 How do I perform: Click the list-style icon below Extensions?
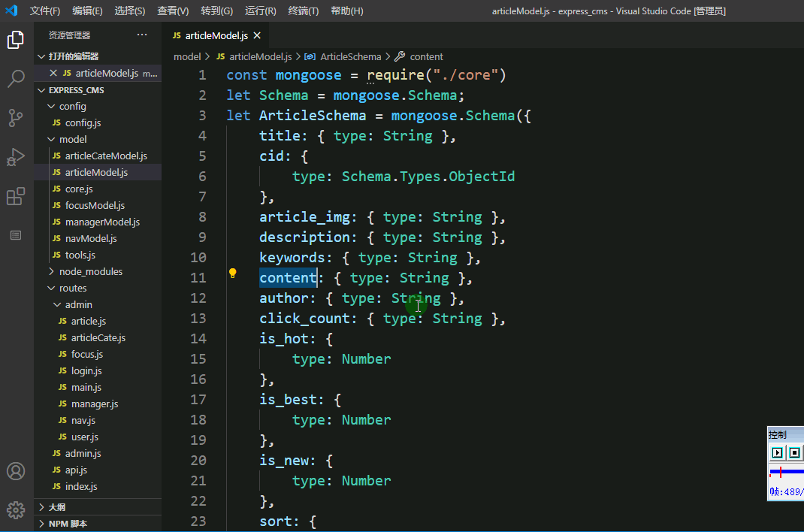click(16, 235)
